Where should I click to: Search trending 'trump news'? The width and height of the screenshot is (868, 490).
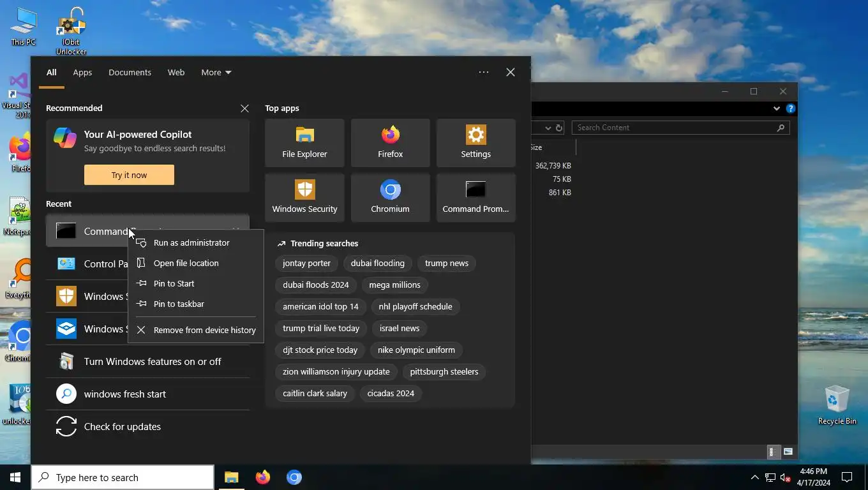coord(447,263)
